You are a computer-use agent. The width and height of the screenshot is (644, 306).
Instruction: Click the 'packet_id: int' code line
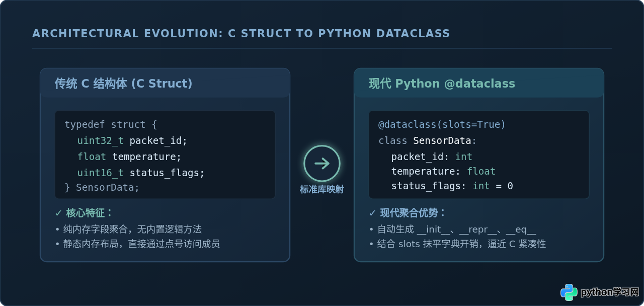coord(432,157)
